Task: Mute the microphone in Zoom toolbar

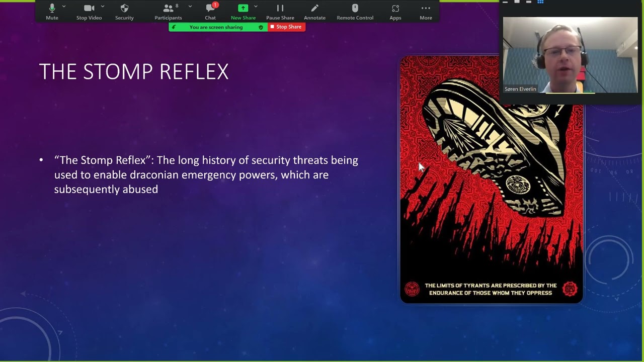Action: pos(52,12)
